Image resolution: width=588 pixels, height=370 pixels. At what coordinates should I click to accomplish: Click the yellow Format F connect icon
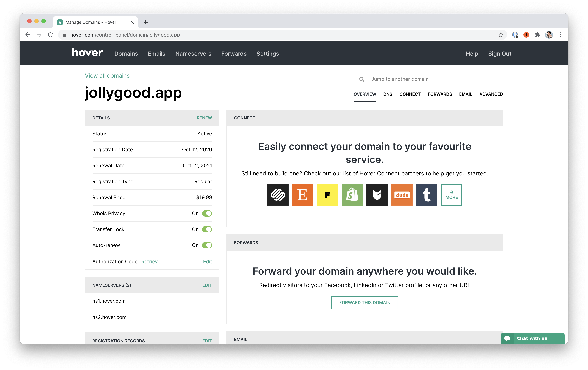(x=327, y=195)
